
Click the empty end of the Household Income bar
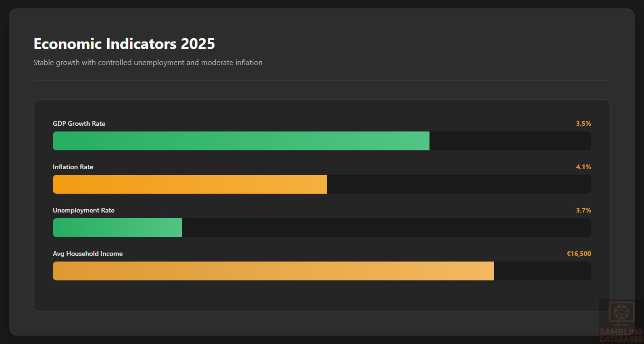coord(542,271)
